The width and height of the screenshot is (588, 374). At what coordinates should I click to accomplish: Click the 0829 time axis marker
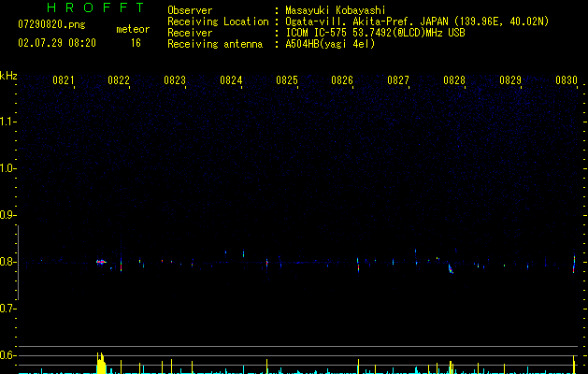(x=510, y=80)
